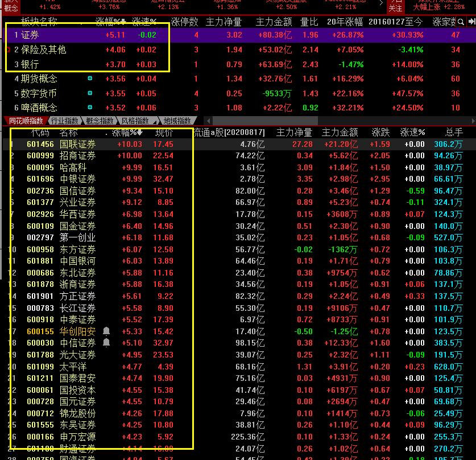The width and height of the screenshot is (476, 460).
Task: Click the scroll-to-end arrow icon after 涨家数
Action: click(471, 22)
